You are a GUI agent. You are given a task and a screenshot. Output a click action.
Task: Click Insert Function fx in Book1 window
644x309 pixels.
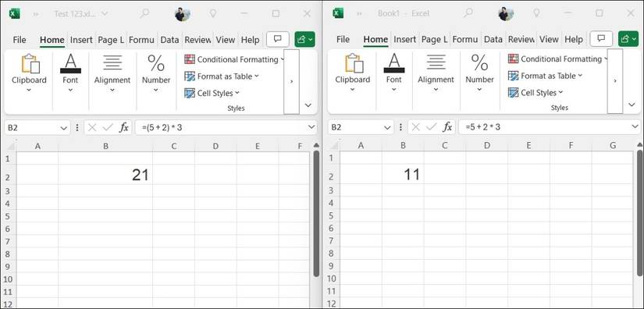pyautogui.click(x=447, y=128)
